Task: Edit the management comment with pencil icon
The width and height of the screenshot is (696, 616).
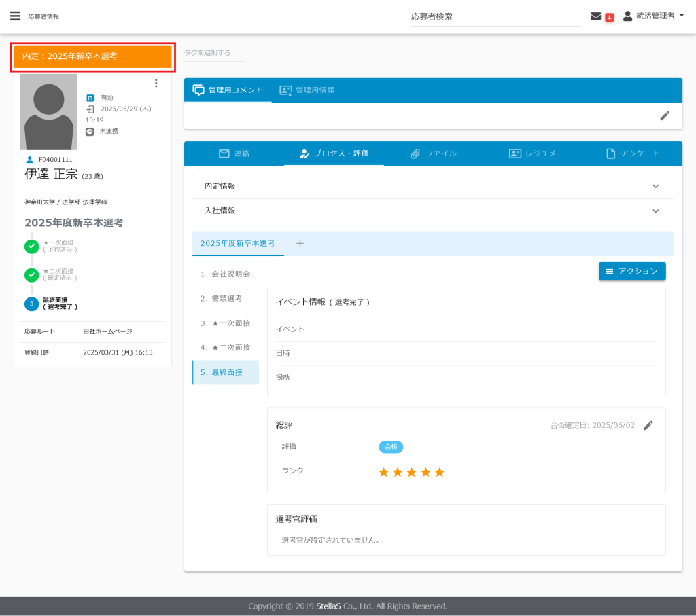Action: (665, 115)
